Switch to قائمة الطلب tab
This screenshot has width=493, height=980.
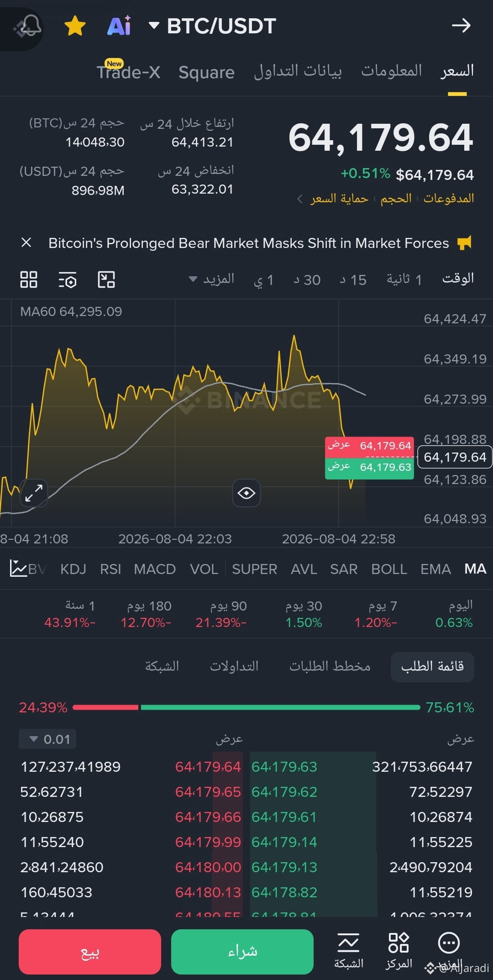[x=432, y=667]
